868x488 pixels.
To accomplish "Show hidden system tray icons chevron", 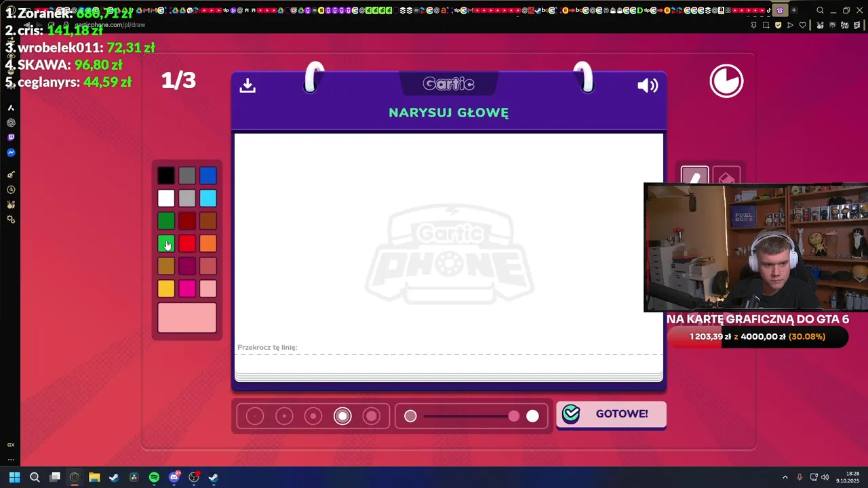I will tap(785, 477).
